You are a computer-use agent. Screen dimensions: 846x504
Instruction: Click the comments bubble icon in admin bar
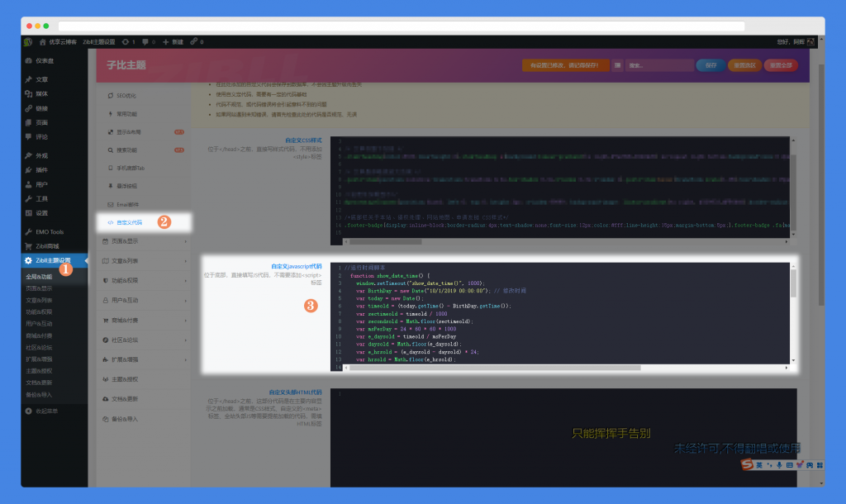click(x=145, y=41)
